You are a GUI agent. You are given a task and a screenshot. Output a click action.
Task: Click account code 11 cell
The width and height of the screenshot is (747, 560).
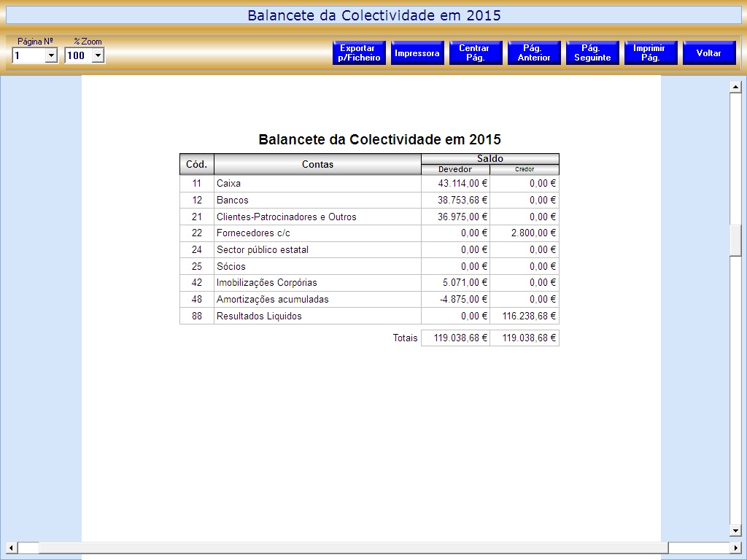197,183
